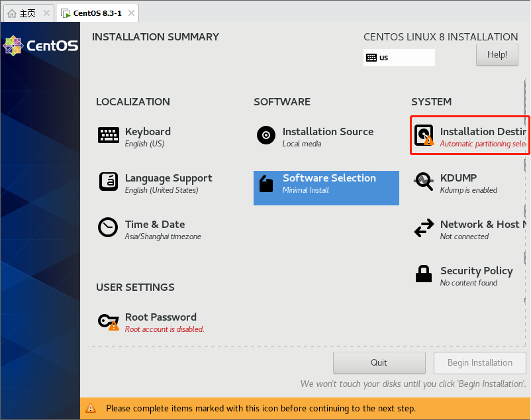Click the 'Local media' text
This screenshot has width=531, height=420.
tap(302, 144)
